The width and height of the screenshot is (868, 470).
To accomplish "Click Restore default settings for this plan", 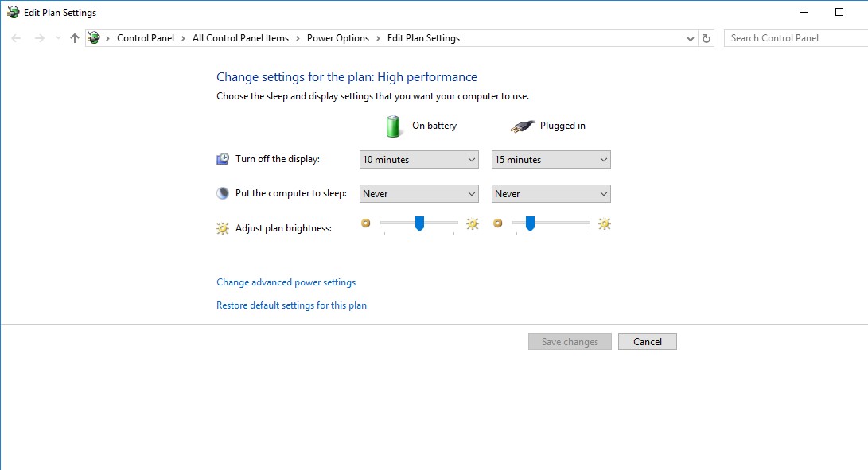I will 292,305.
